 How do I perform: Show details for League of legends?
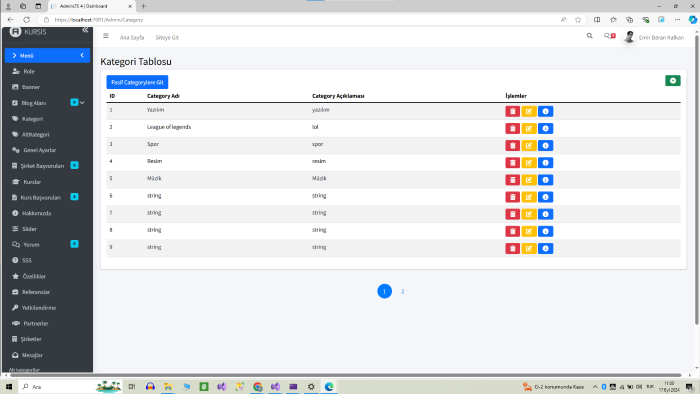[x=546, y=129]
